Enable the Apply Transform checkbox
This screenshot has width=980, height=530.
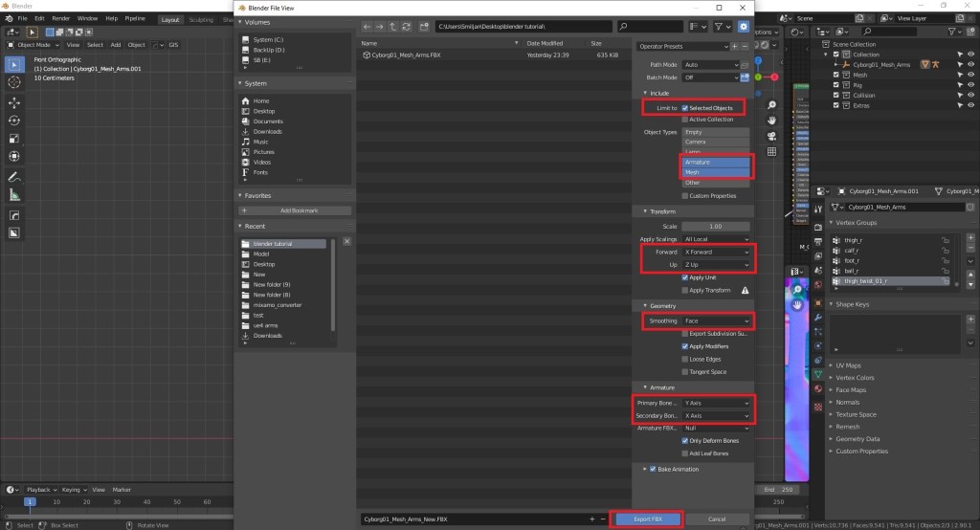(x=685, y=290)
